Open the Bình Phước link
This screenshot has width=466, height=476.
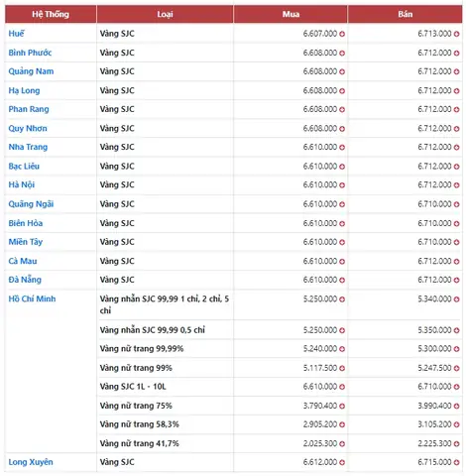tap(30, 53)
